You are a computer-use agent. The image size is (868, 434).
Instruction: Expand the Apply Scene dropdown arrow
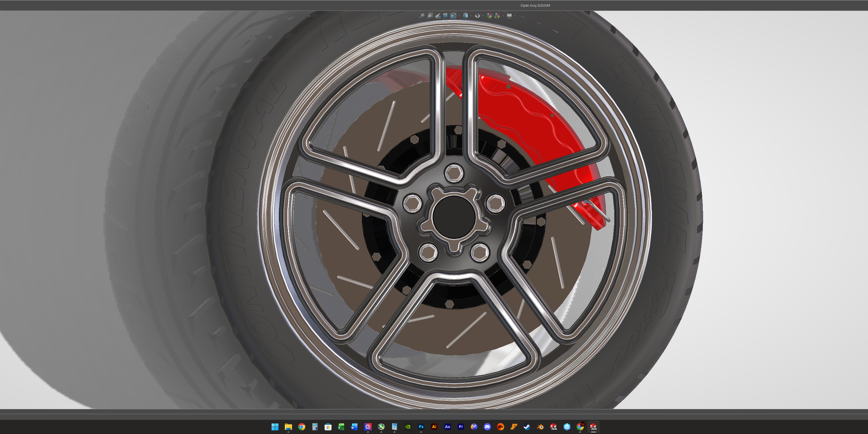(x=503, y=16)
